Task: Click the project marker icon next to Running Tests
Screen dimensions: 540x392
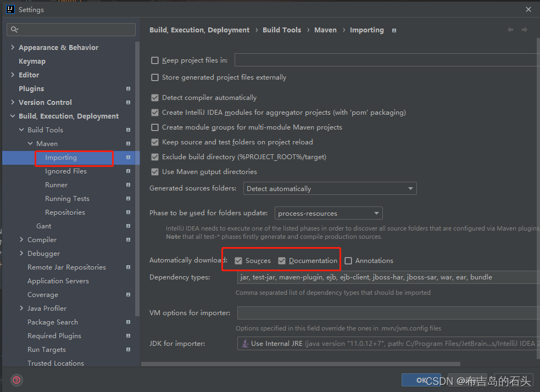Action: coord(128,199)
